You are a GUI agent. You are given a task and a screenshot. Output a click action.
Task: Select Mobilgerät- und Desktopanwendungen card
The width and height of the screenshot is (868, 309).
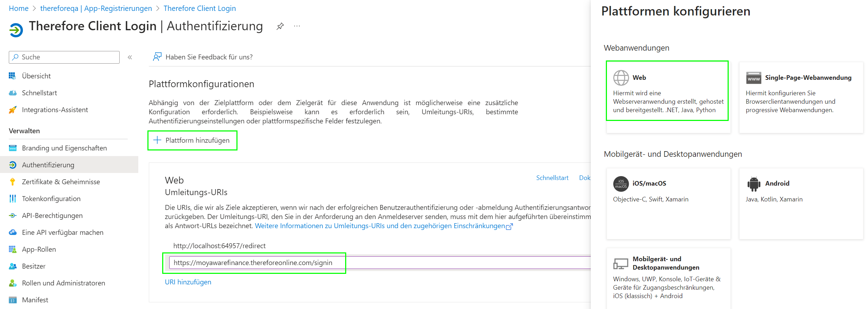click(x=668, y=278)
